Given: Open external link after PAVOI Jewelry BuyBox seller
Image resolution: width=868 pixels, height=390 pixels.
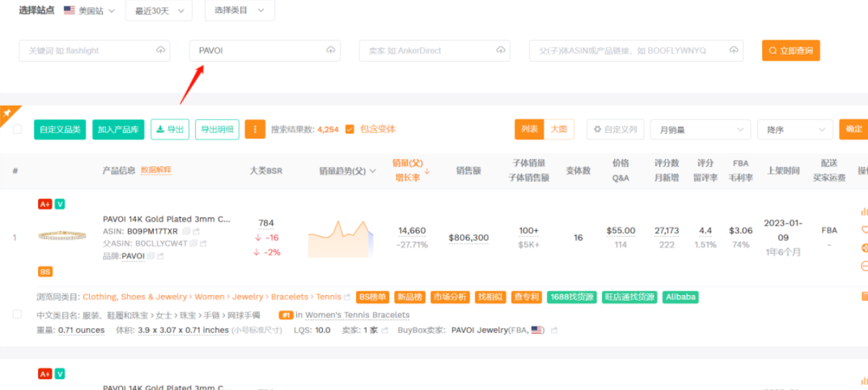Looking at the screenshot, I should 553,330.
